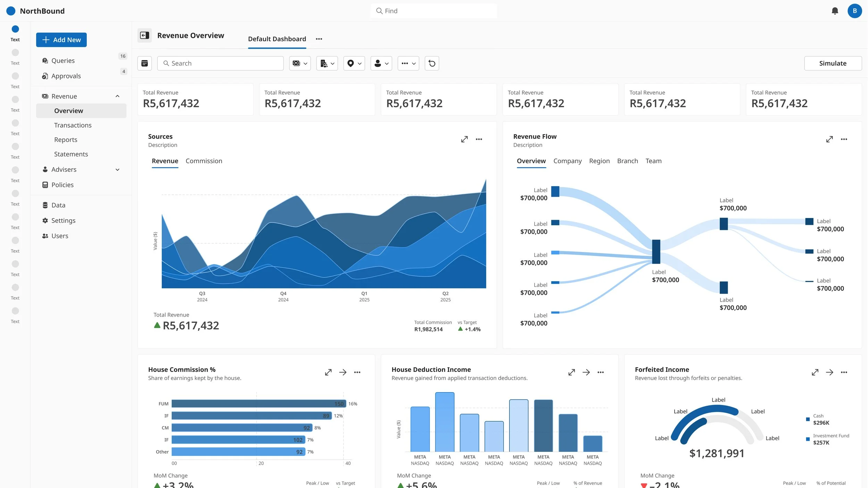Open House Deduction Income details arrow
This screenshot has width=868, height=488.
[586, 372]
